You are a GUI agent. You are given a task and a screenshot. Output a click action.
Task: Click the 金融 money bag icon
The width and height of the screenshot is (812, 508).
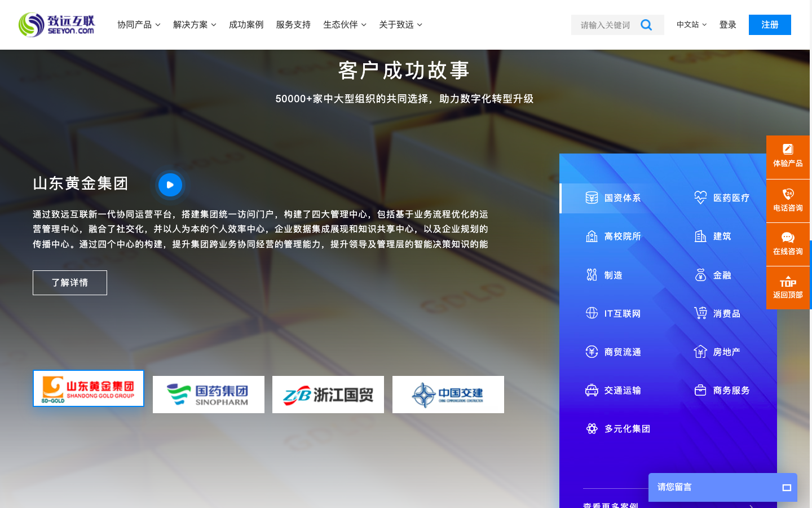(x=700, y=275)
